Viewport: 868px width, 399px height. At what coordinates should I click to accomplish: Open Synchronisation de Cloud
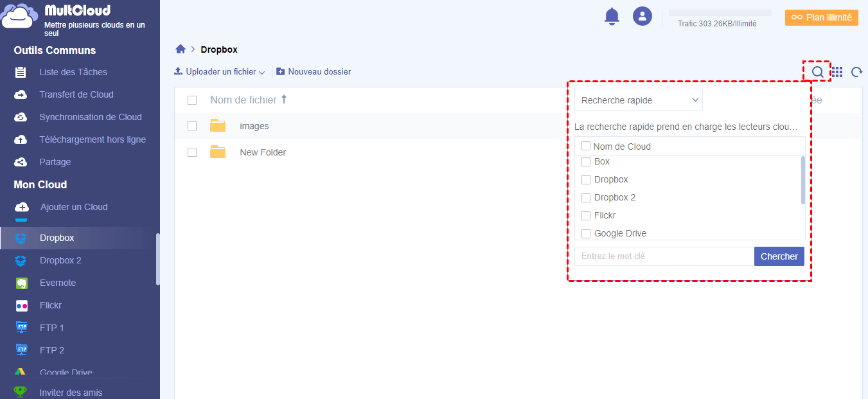coord(91,117)
